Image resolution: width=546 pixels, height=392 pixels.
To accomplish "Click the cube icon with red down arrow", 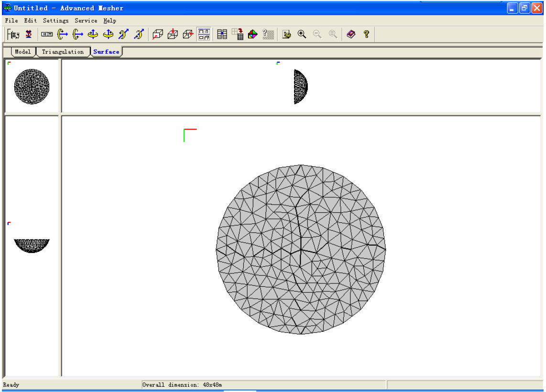I will [173, 34].
